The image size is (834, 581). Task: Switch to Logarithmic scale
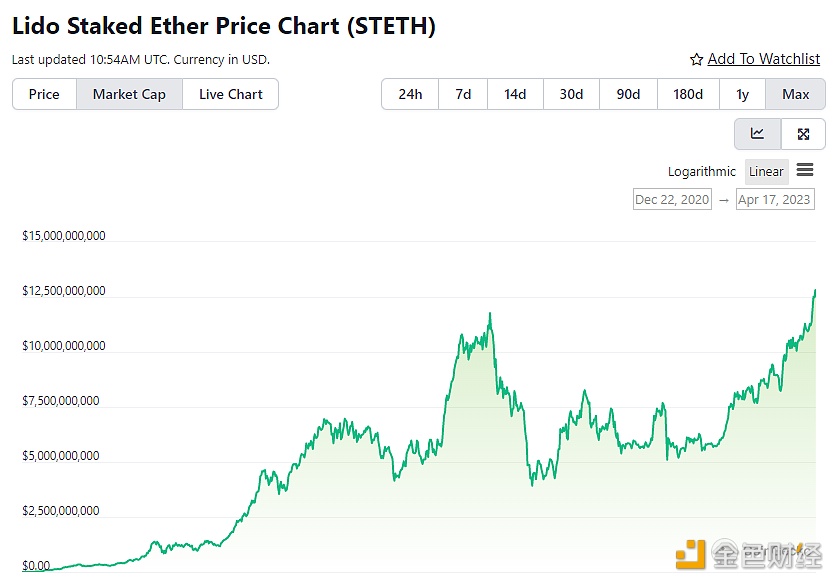pyautogui.click(x=702, y=172)
